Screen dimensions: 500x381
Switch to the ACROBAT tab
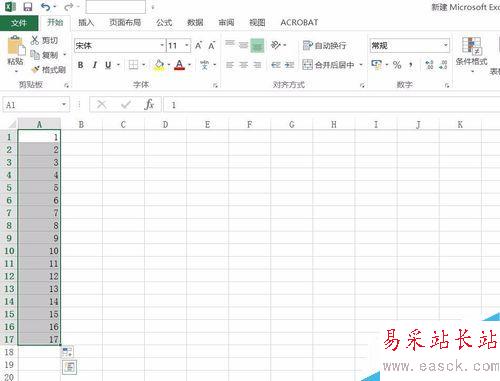pos(299,22)
